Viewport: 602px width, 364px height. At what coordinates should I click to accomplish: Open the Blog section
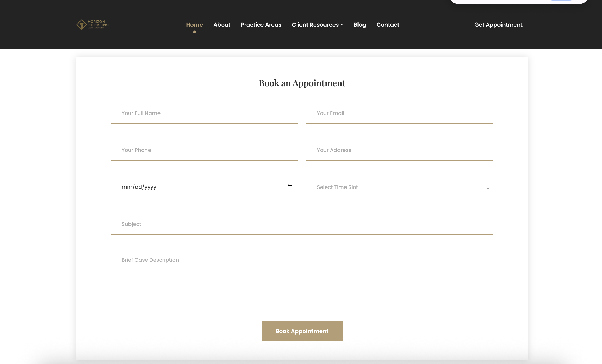[x=360, y=25]
